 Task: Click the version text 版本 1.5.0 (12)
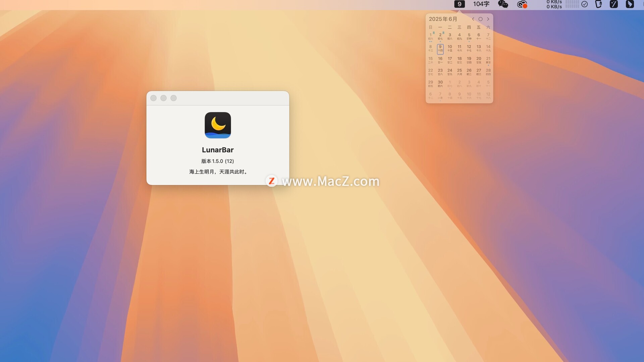pos(218,161)
